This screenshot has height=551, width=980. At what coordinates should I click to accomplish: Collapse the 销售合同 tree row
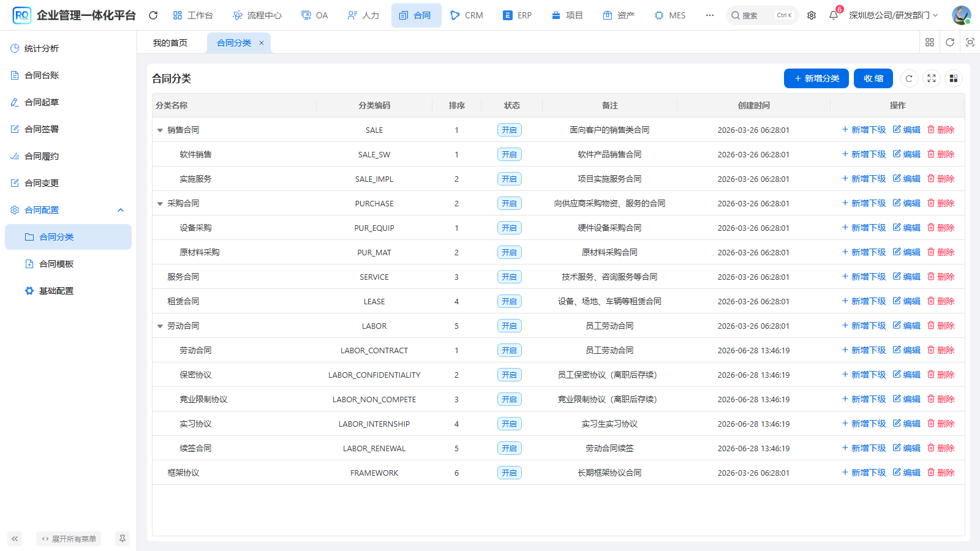(160, 130)
